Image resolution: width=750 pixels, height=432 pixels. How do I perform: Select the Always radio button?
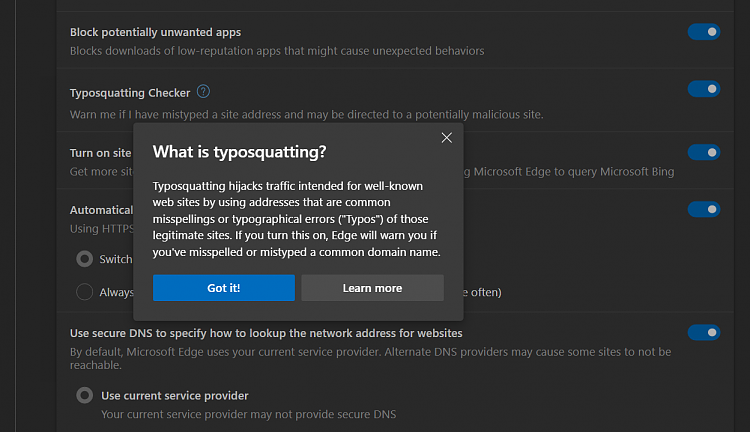(85, 292)
